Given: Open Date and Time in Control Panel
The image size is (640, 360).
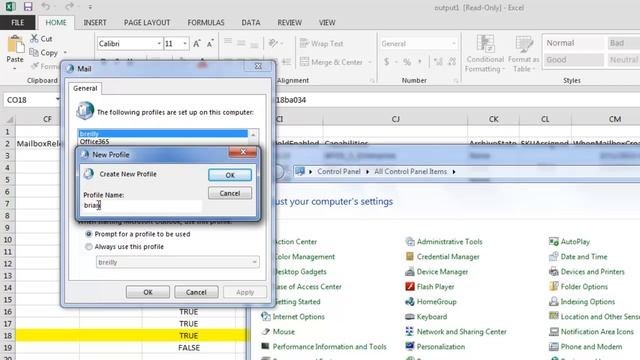Looking at the screenshot, I should (x=584, y=257).
